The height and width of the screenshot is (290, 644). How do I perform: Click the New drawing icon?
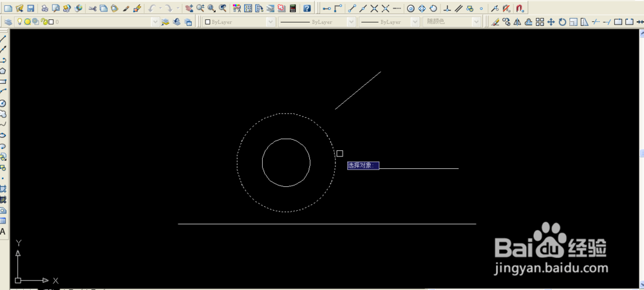8,8
